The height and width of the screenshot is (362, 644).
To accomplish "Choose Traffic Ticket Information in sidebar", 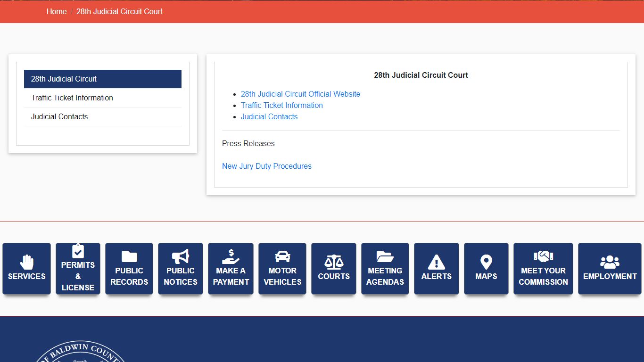I will click(x=72, y=98).
